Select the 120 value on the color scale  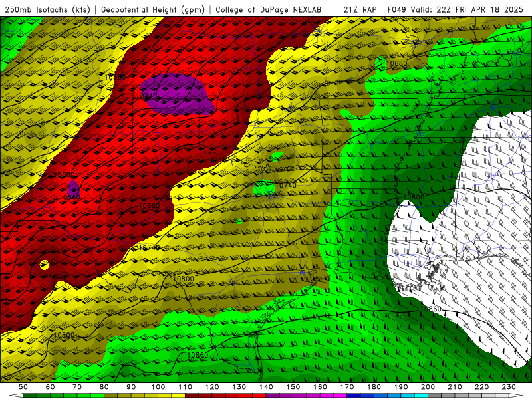point(212,387)
